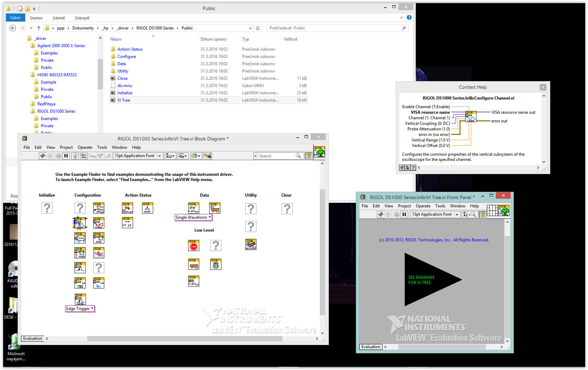
Task: Select Initialize file in Explorer list
Action: pyautogui.click(x=208, y=93)
